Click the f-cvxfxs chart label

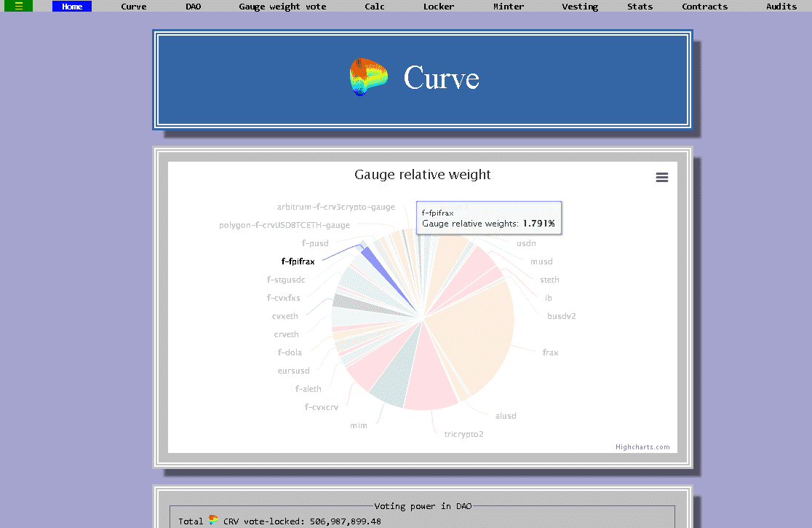click(283, 298)
